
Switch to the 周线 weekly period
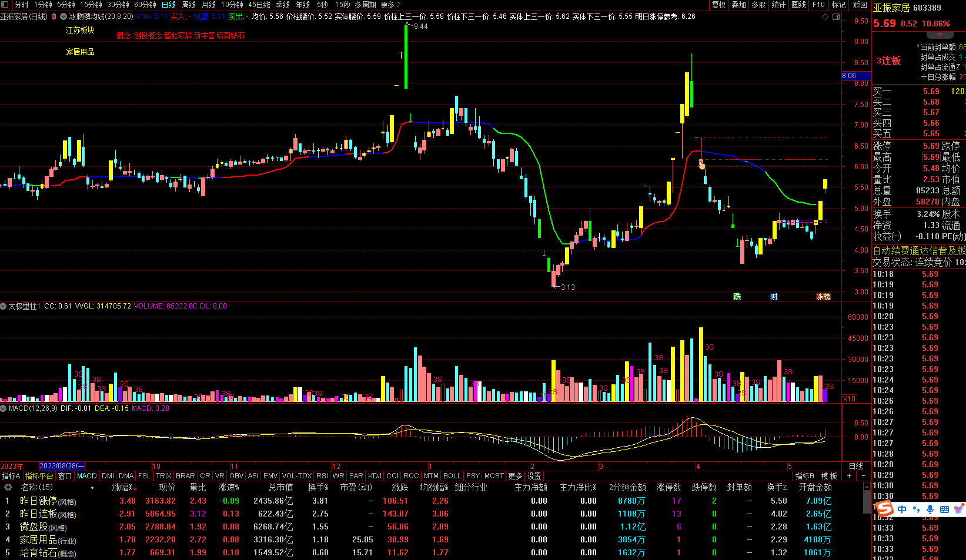(x=189, y=5)
